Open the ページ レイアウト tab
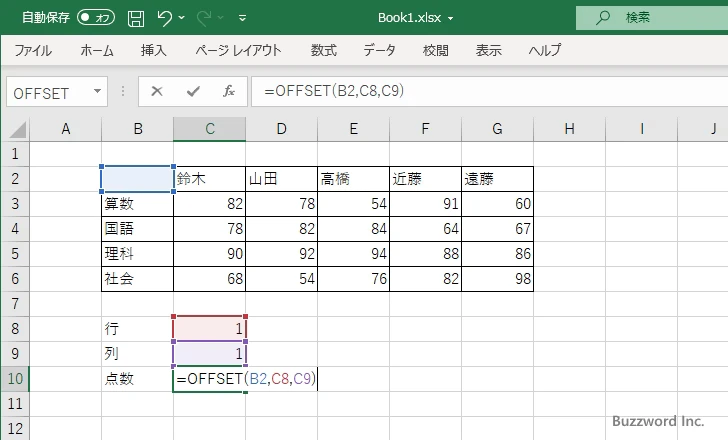Screen dimensions: 728x440 click(x=238, y=50)
